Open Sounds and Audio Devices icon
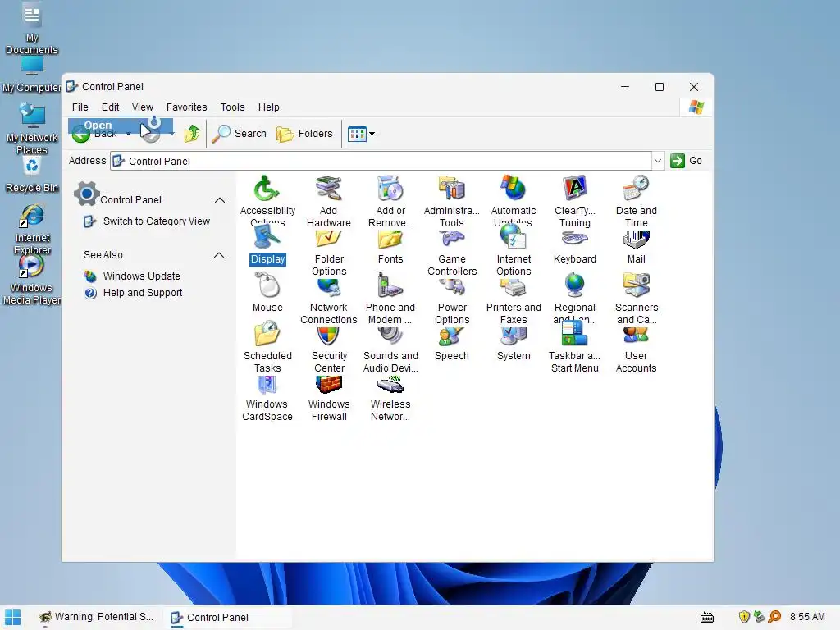The height and width of the screenshot is (630, 840). coord(390,336)
